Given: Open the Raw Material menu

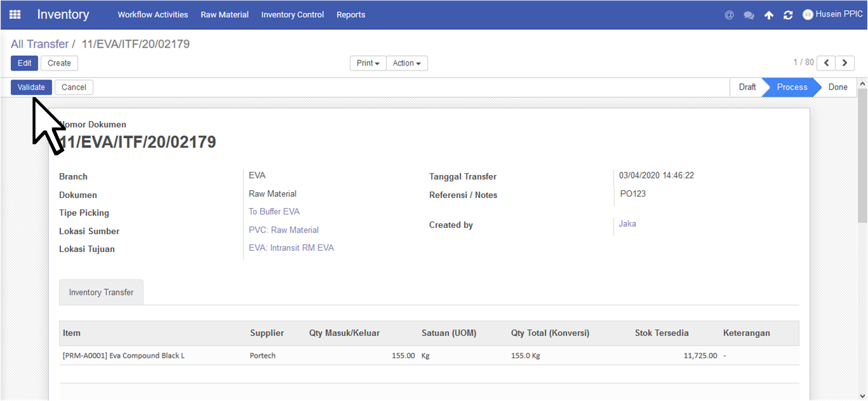Looking at the screenshot, I should (224, 15).
